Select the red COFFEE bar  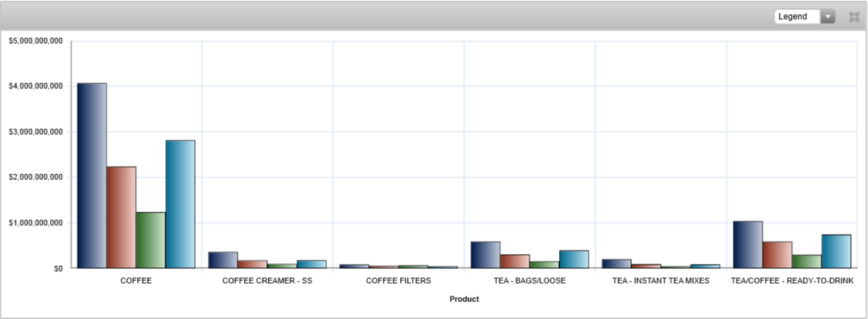(122, 217)
